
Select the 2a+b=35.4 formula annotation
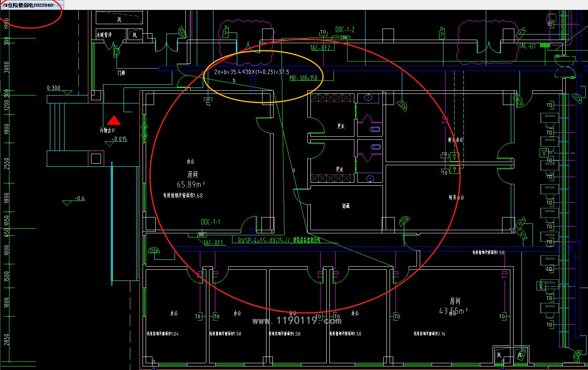[x=252, y=72]
